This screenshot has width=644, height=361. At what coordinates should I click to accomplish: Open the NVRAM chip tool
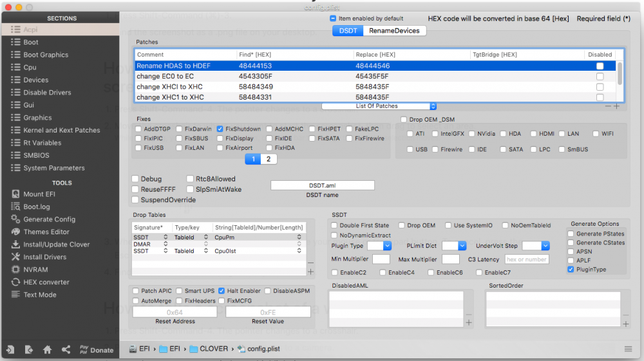coord(15,270)
